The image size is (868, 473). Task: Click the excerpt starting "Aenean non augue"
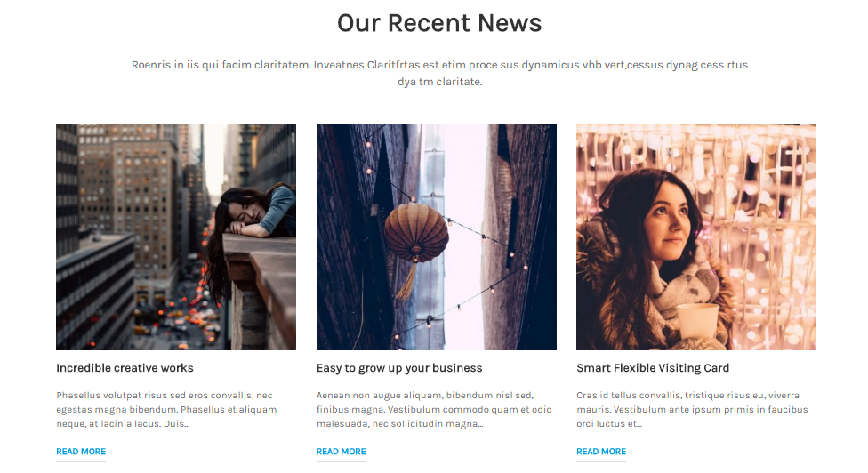coord(434,409)
